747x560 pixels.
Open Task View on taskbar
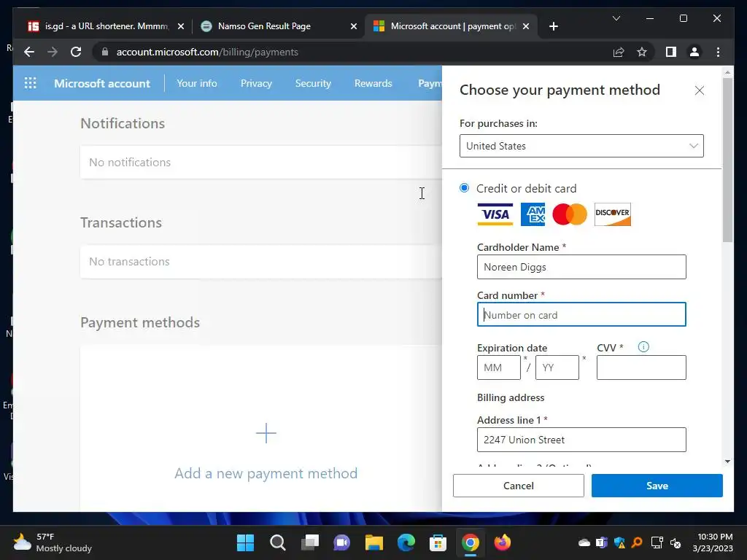click(309, 542)
